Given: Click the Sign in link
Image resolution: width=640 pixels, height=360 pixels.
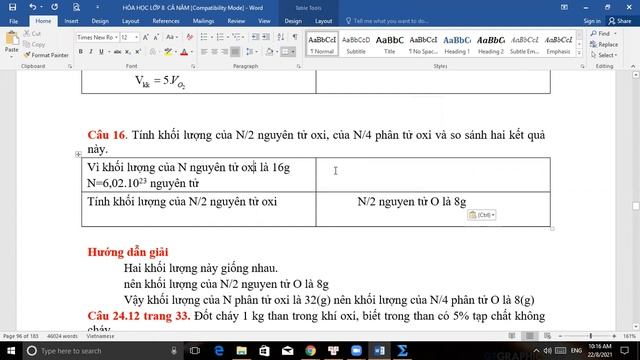Looking at the screenshot, I should coord(592,21).
